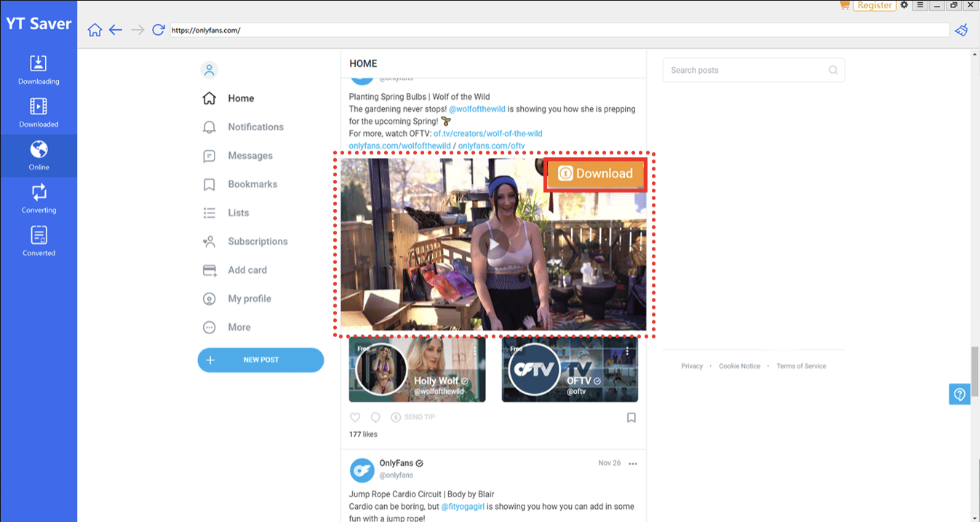This screenshot has width=980, height=522.
Task: Open the hamburger menu in title bar
Action: click(920, 5)
